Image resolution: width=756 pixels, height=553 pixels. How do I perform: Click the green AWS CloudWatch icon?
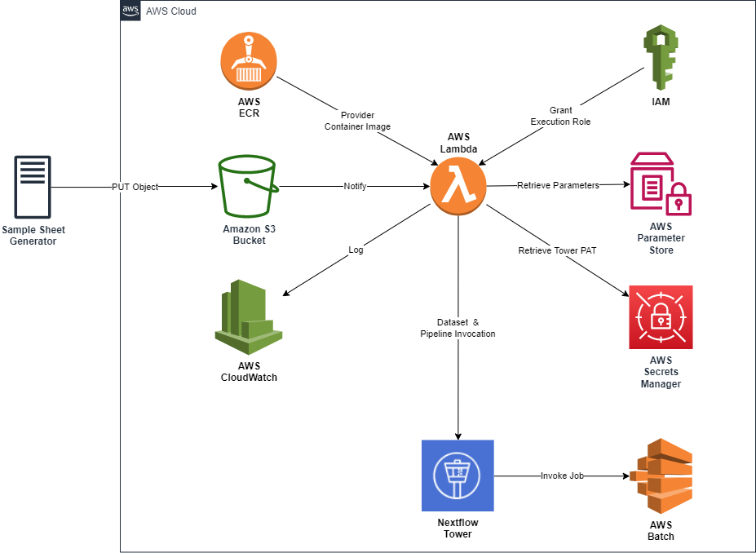(248, 316)
